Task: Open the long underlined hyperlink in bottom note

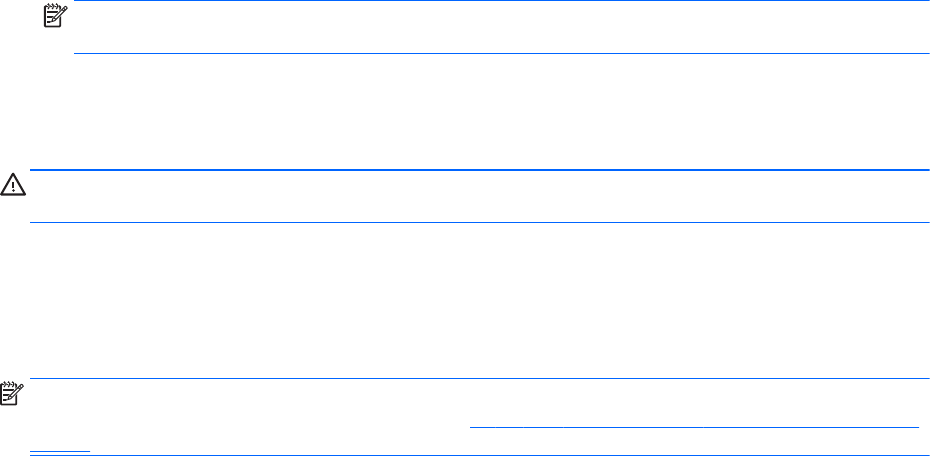Action: (x=694, y=426)
